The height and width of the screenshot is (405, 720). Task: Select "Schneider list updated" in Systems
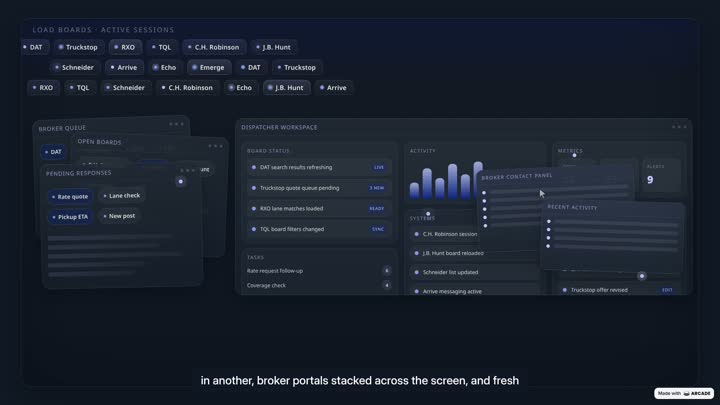point(474,272)
